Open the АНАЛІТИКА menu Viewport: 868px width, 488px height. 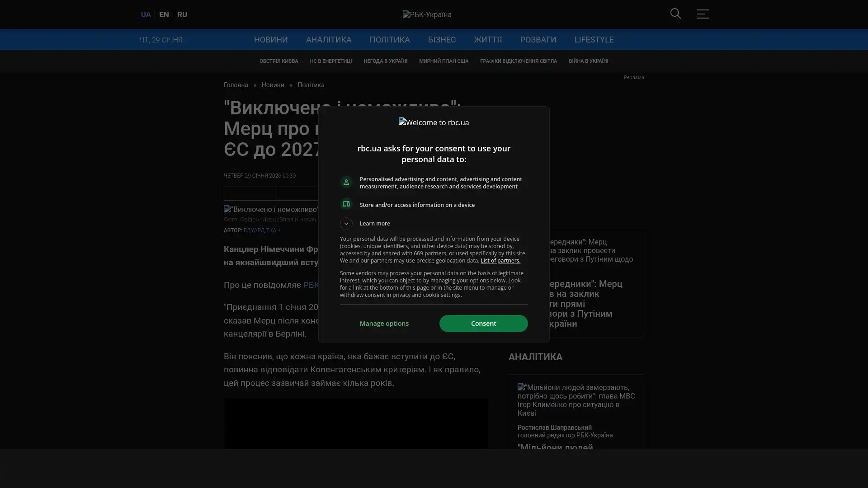pos(328,40)
